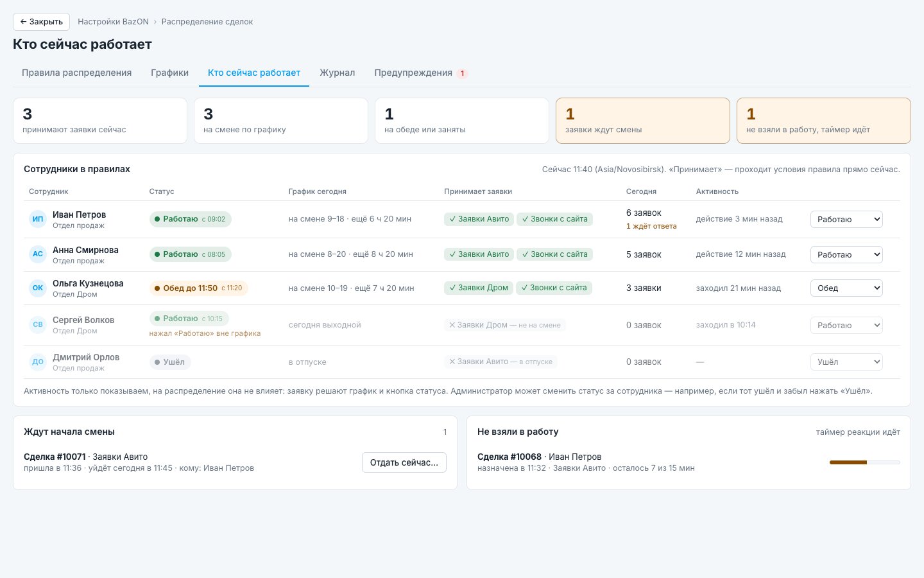Click the 'Сделка #10071' deal title

point(55,457)
